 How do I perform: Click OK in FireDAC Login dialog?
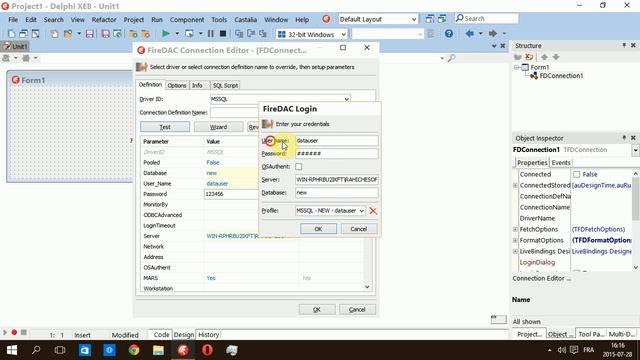(x=318, y=229)
